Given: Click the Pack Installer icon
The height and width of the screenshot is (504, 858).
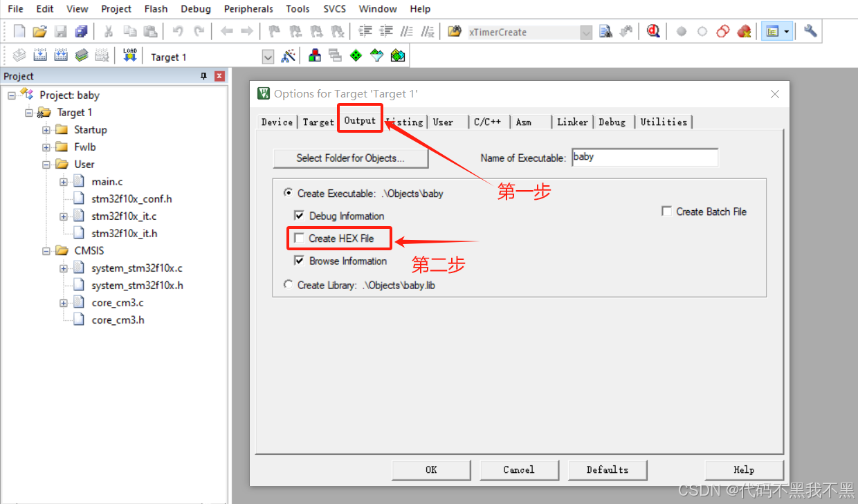Looking at the screenshot, I should point(398,56).
